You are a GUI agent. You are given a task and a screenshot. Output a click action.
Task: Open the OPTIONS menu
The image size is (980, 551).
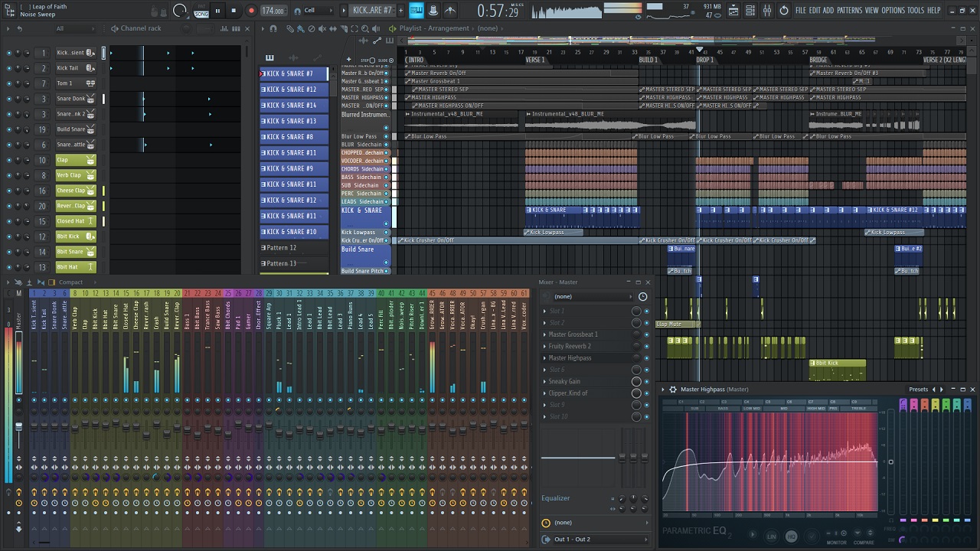893,11
